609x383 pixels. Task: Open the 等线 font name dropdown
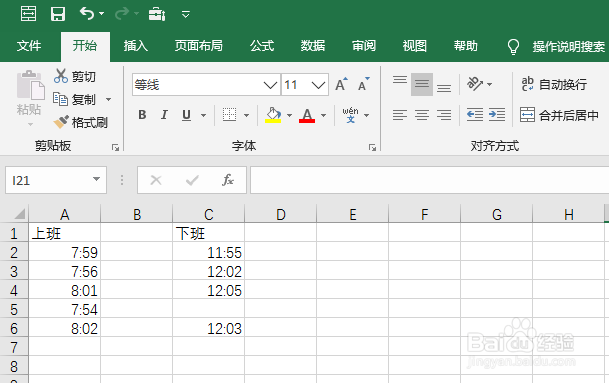[270, 85]
